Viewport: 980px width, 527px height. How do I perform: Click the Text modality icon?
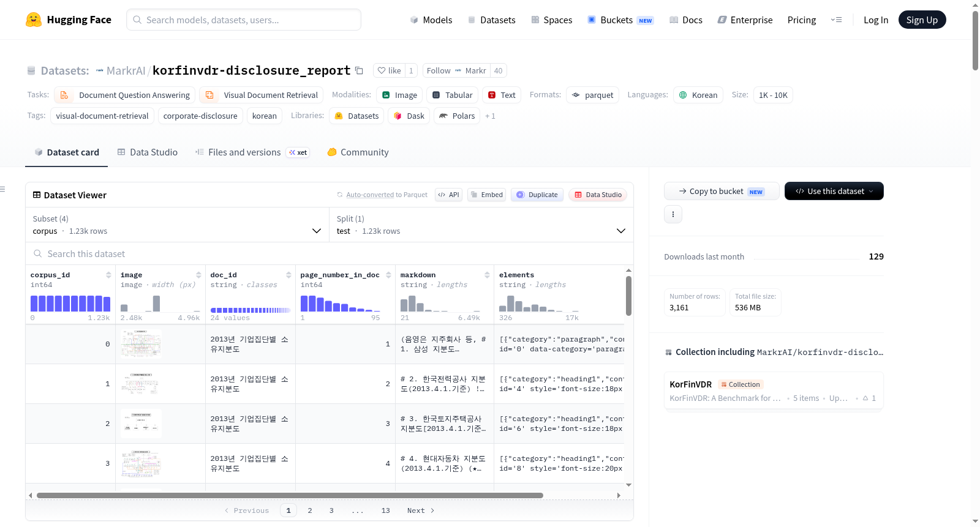pos(492,95)
